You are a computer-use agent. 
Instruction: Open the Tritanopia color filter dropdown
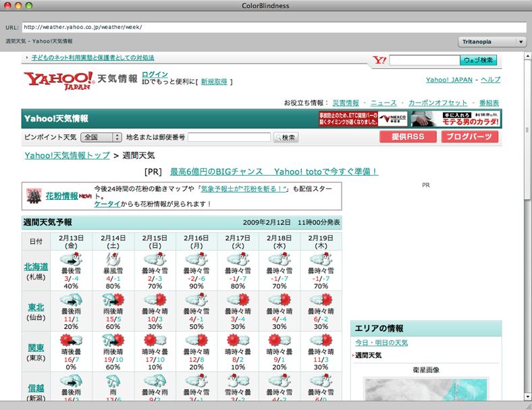coord(492,42)
